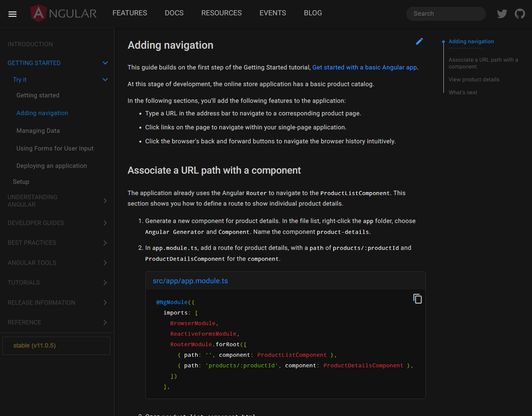532x416 pixels.
Task: Click inside the Search field
Action: pyautogui.click(x=446, y=14)
